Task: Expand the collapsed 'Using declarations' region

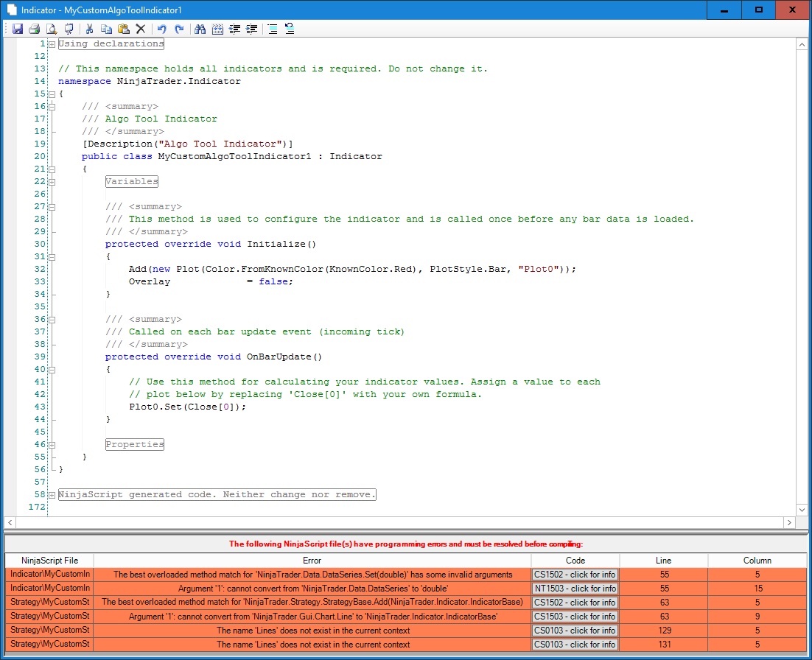Action: coord(52,44)
